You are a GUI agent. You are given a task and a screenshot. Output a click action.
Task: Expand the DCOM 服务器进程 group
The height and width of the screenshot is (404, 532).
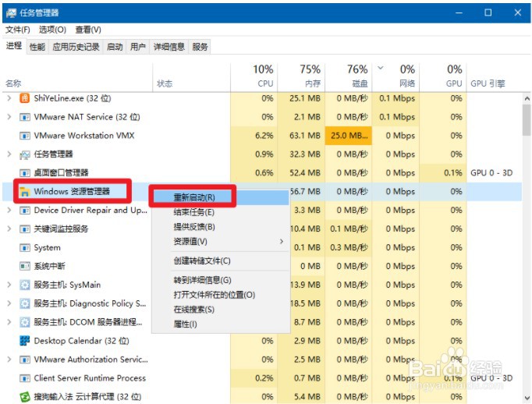pos(9,322)
